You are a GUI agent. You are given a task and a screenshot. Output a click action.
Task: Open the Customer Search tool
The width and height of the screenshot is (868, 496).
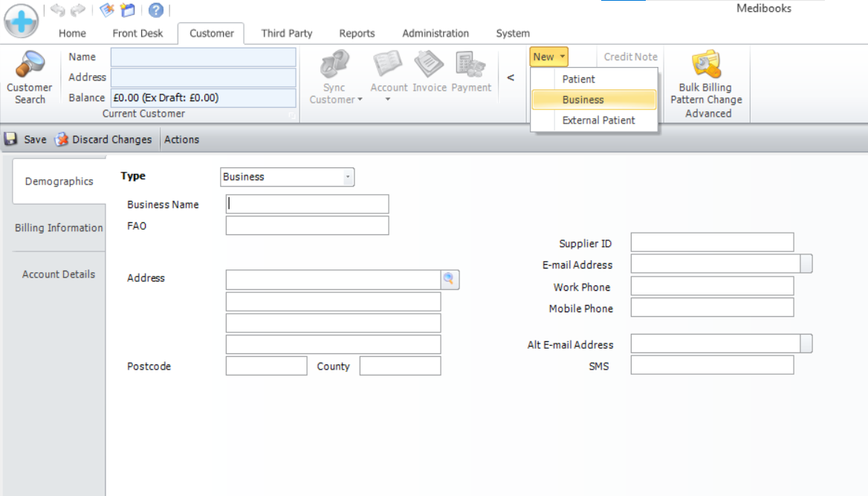(30, 78)
